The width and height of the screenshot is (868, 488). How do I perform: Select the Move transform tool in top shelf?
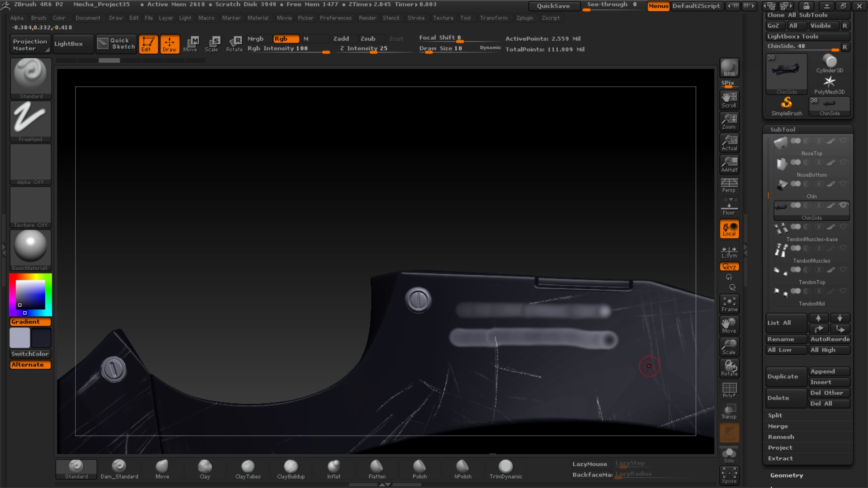point(191,44)
